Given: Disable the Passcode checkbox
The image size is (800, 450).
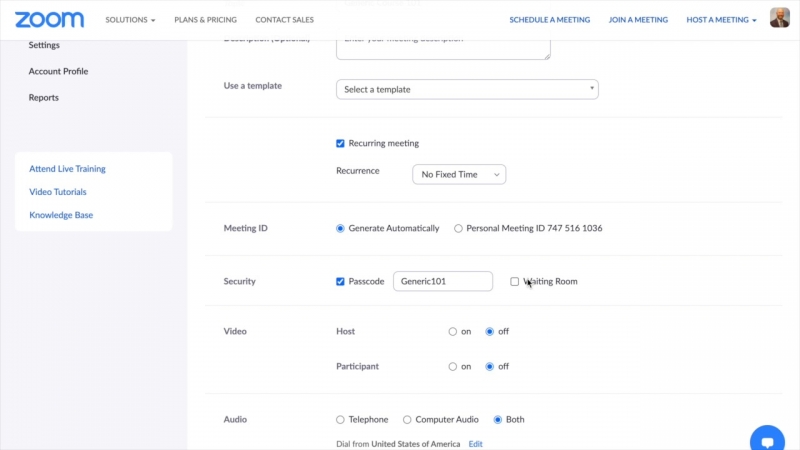Looking at the screenshot, I should point(340,282).
